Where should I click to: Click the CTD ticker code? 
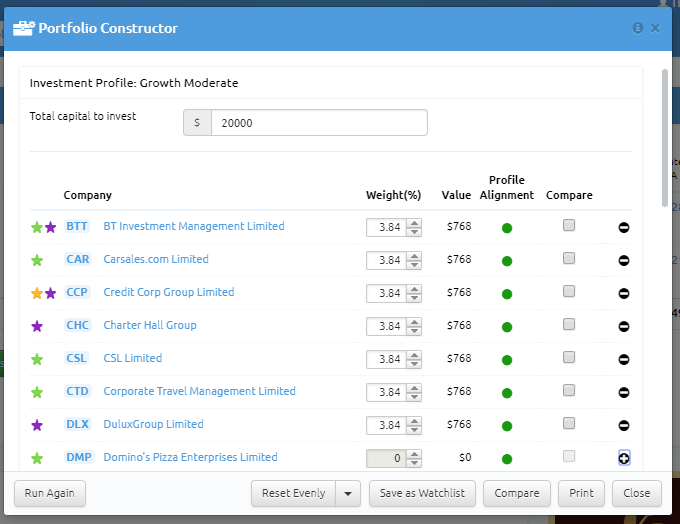point(78,391)
